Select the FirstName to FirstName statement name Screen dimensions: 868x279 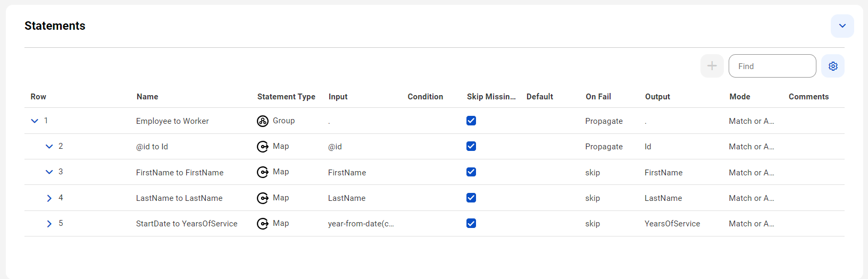click(180, 173)
